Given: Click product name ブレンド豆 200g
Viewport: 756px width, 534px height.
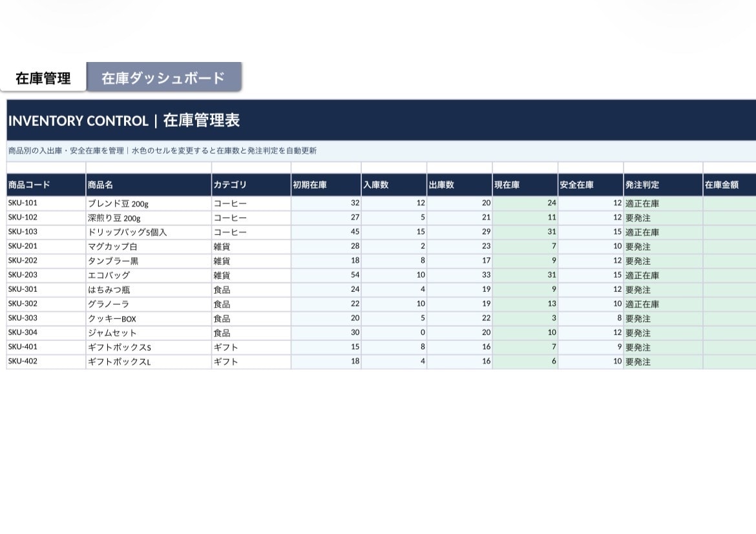Looking at the screenshot, I should (149, 203).
